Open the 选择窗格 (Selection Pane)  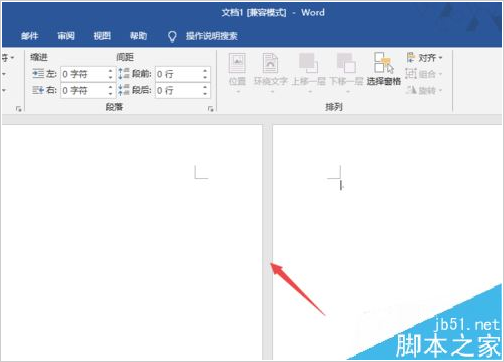click(x=384, y=69)
